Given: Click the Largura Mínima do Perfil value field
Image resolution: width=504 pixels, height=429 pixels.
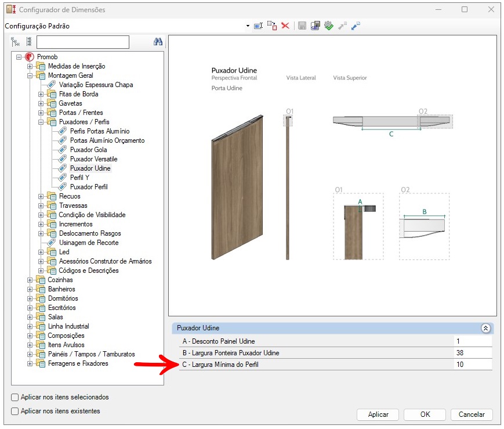Looking at the screenshot, I should (473, 365).
